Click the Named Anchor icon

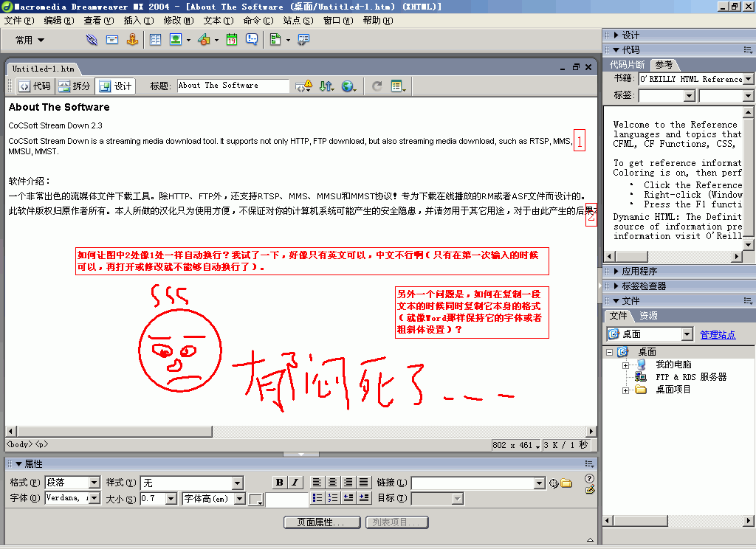coord(133,40)
